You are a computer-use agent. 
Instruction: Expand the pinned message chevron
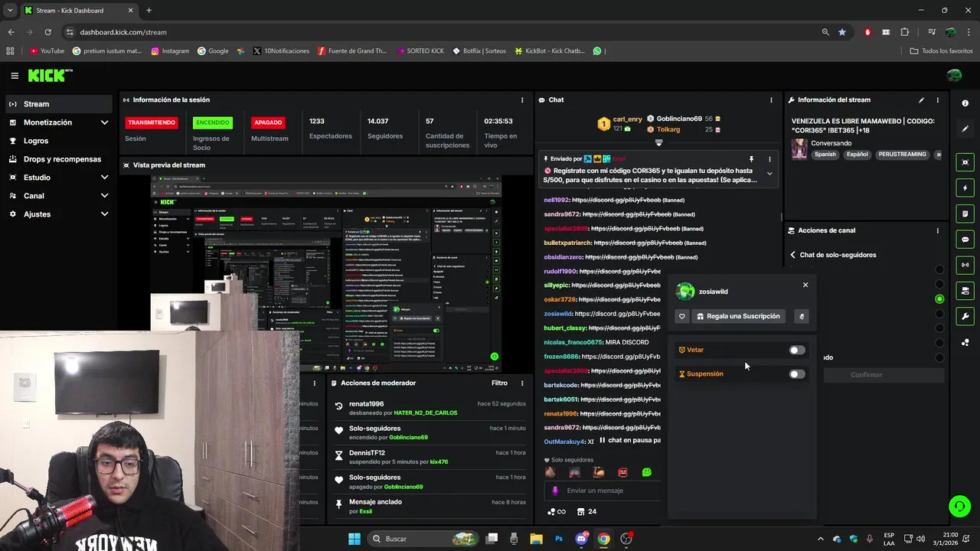769,174
